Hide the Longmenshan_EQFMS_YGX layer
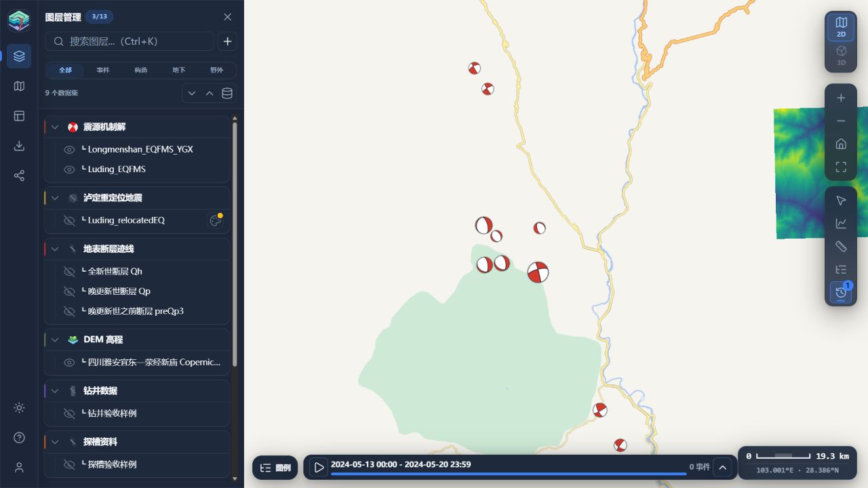 [69, 149]
